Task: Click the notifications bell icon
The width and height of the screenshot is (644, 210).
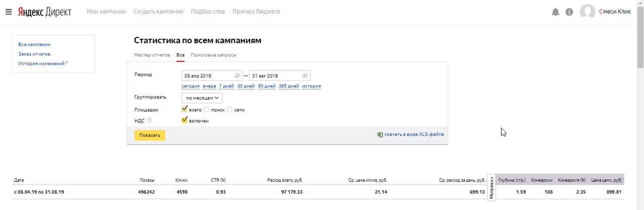Action: [555, 12]
